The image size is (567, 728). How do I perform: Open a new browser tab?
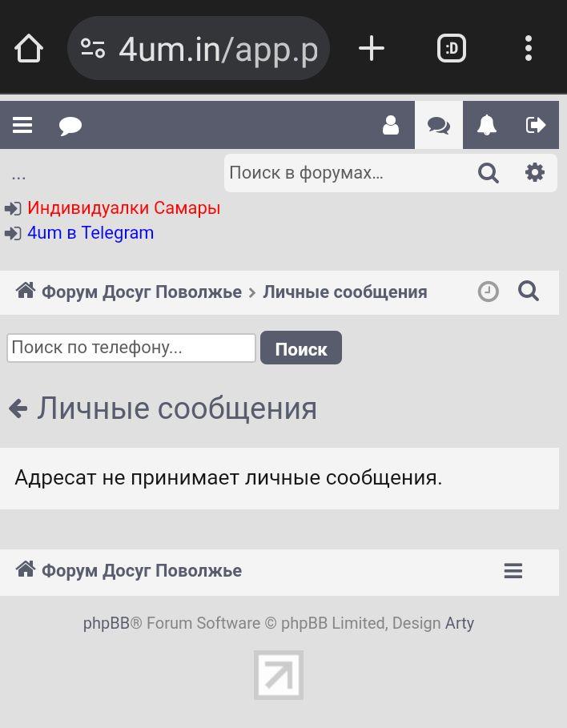(371, 49)
